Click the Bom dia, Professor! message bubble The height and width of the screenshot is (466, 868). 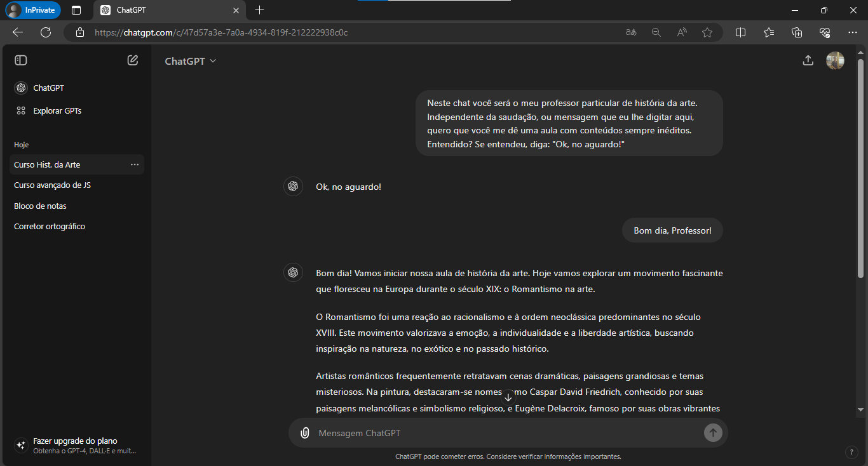pyautogui.click(x=673, y=230)
